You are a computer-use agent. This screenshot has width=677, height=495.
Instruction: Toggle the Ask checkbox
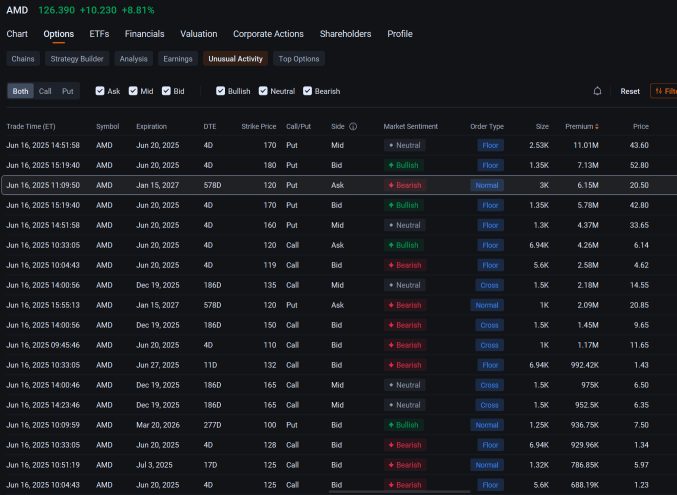tap(100, 91)
